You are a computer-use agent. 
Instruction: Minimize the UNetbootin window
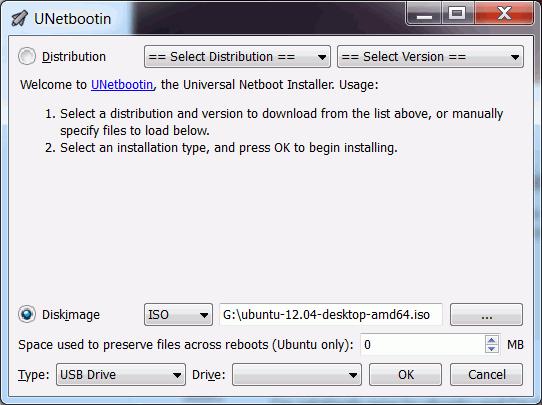[x=424, y=13]
